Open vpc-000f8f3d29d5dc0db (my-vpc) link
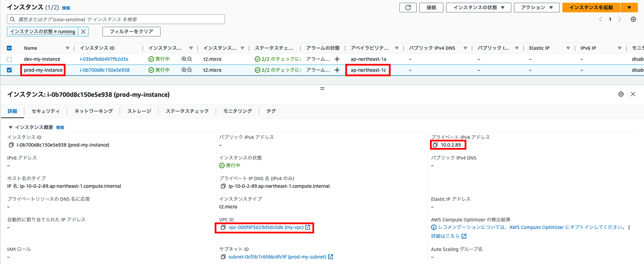This screenshot has height=264, width=644. coord(266,227)
